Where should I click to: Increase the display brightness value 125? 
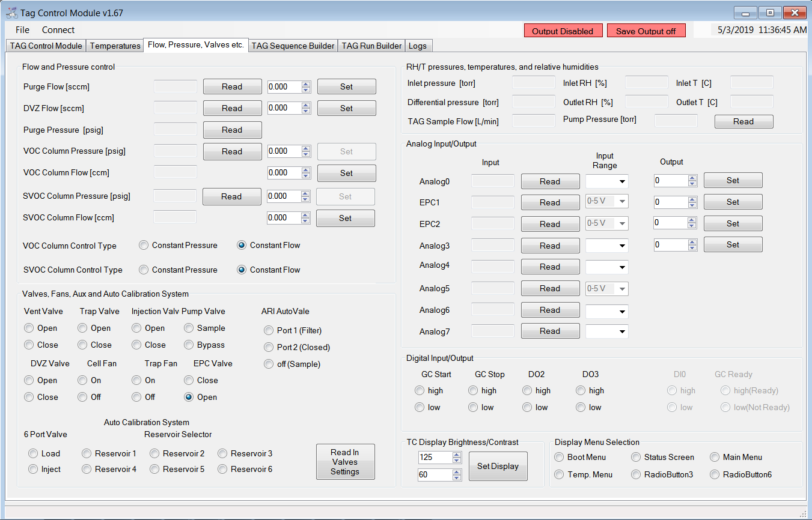[x=457, y=455]
